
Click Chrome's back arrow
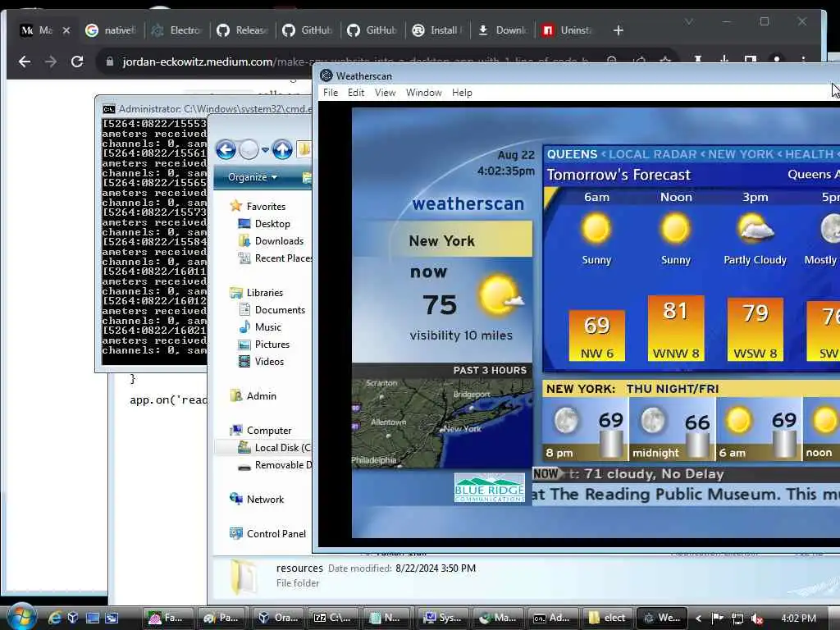click(x=25, y=62)
